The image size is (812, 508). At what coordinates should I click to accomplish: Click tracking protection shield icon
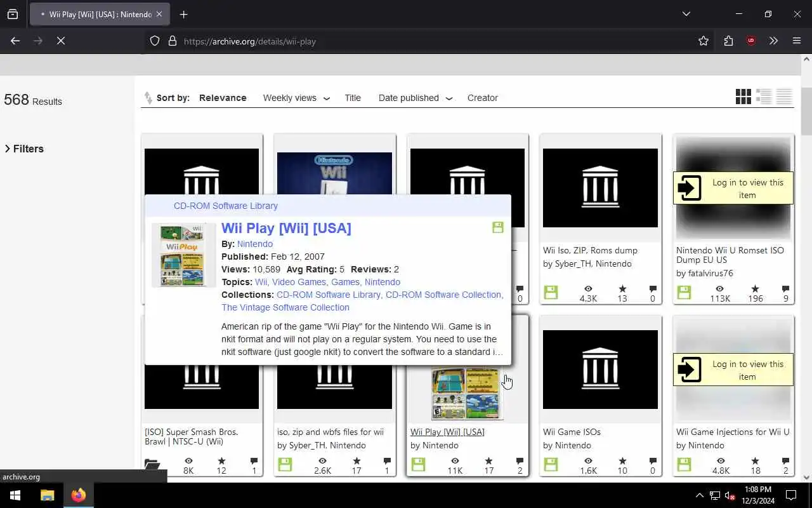[155, 41]
